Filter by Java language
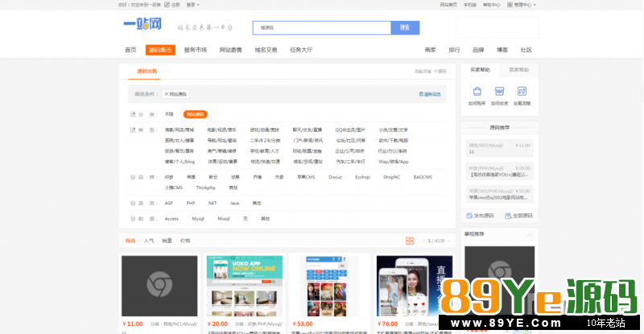Screen dimensions: 644x334 (234, 203)
